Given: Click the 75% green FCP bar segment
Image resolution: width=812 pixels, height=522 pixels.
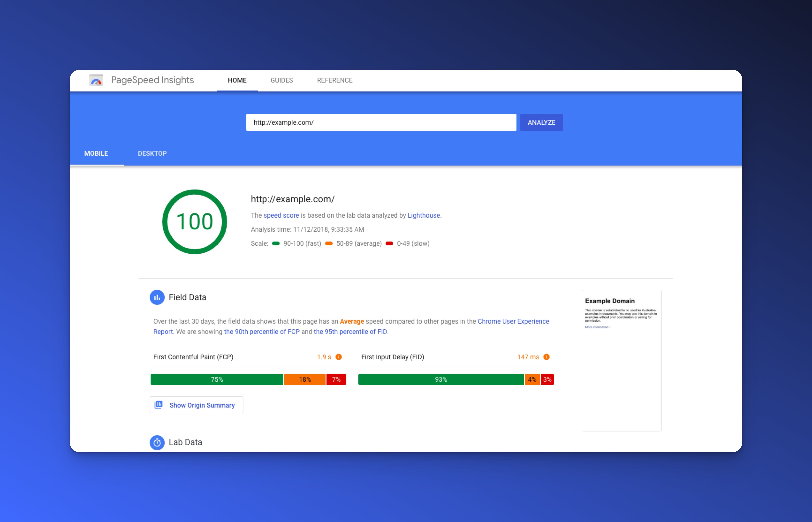Looking at the screenshot, I should 217,379.
